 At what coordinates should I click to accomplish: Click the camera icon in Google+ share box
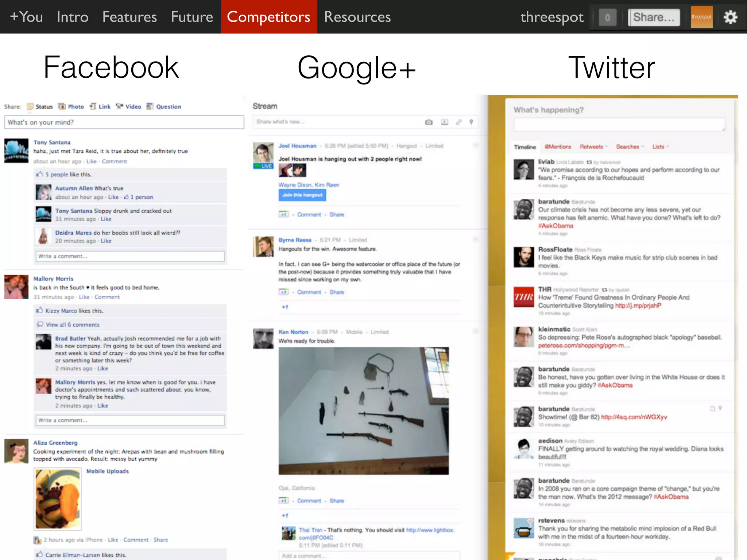pyautogui.click(x=429, y=122)
